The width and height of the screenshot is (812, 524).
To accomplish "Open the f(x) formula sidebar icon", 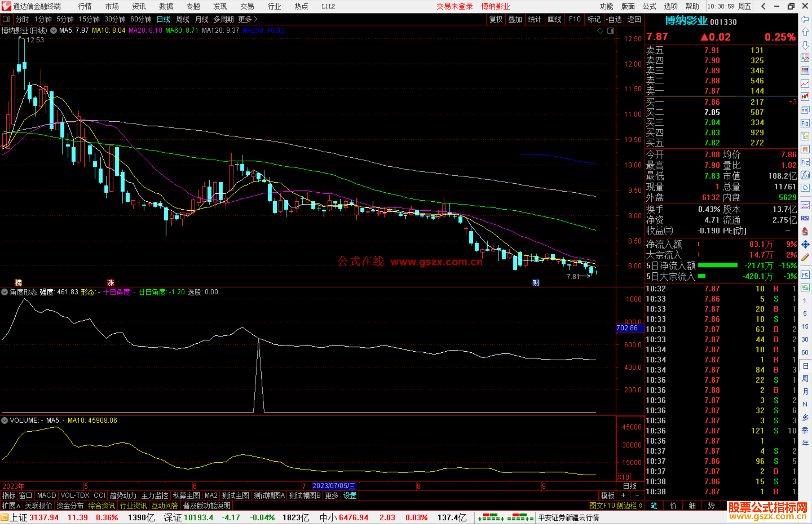I will 805,175.
